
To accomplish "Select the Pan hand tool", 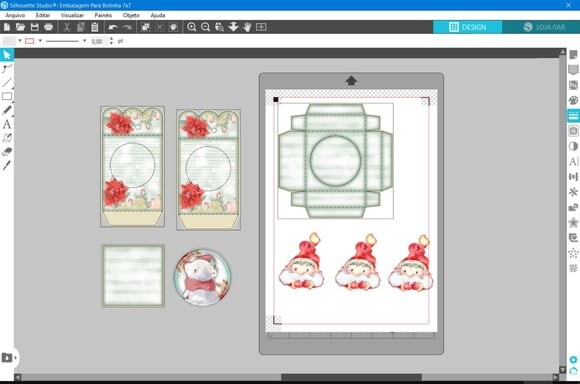I will (x=247, y=27).
